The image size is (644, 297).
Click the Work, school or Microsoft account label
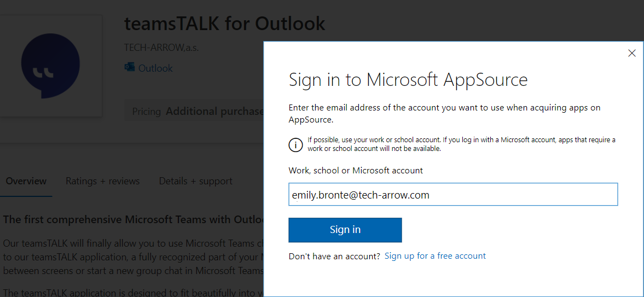coord(356,171)
